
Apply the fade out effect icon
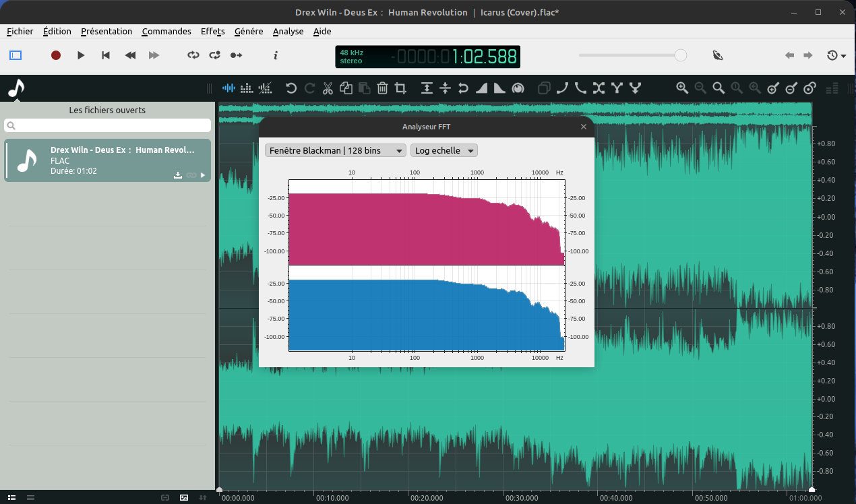pyautogui.click(x=499, y=88)
